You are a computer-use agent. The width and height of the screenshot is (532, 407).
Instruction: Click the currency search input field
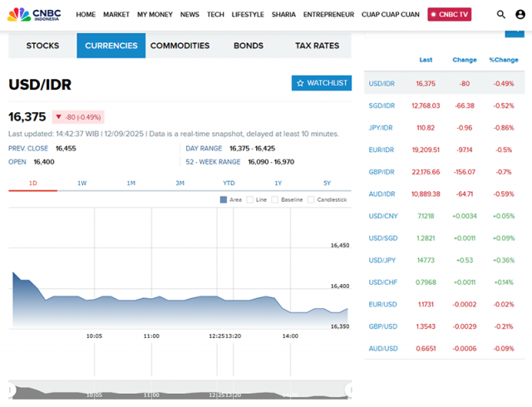click(x=432, y=32)
